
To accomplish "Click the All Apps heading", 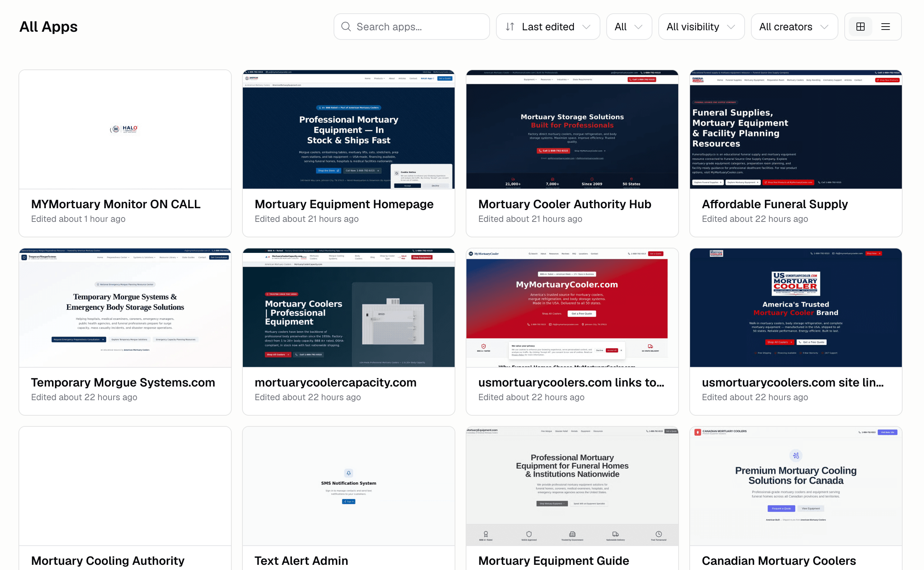I will pyautogui.click(x=49, y=27).
